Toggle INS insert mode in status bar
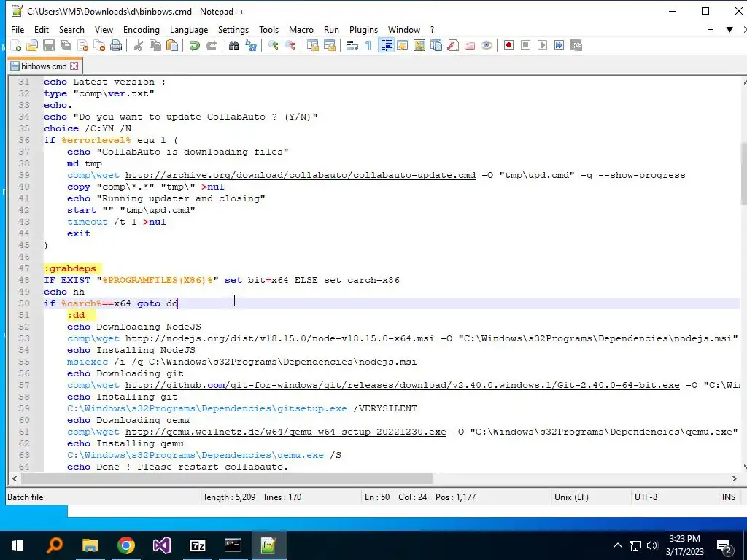This screenshot has height=560, width=747. pos(729,497)
